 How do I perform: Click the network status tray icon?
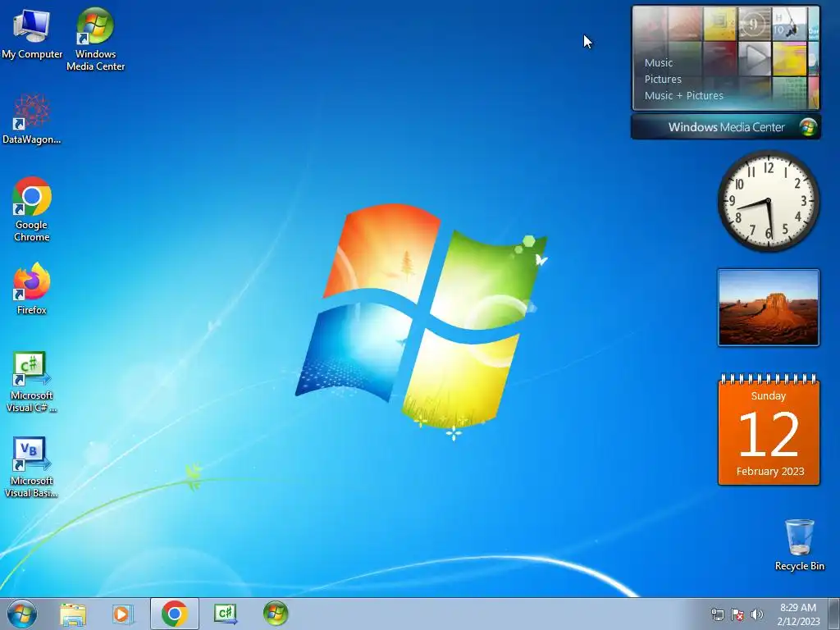click(717, 614)
